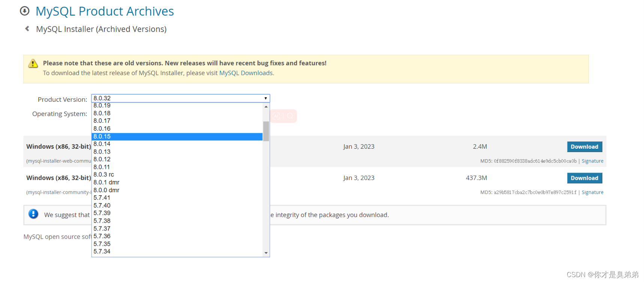Choose 8.0.3 rc release option
644x282 pixels.
coord(177,175)
